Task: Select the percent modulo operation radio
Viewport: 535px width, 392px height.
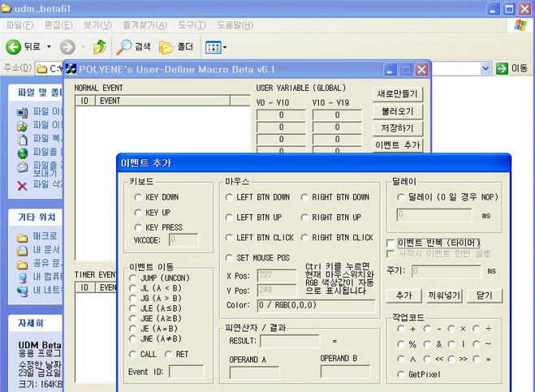Action: pyautogui.click(x=400, y=344)
